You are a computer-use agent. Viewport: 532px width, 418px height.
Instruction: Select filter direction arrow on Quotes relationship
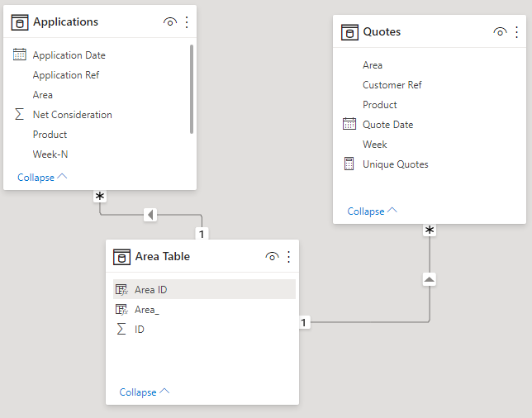click(430, 279)
